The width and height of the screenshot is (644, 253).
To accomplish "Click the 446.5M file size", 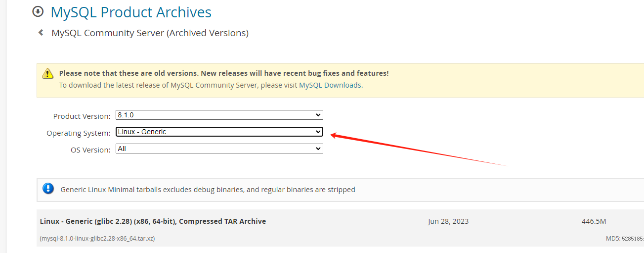I will coord(594,221).
